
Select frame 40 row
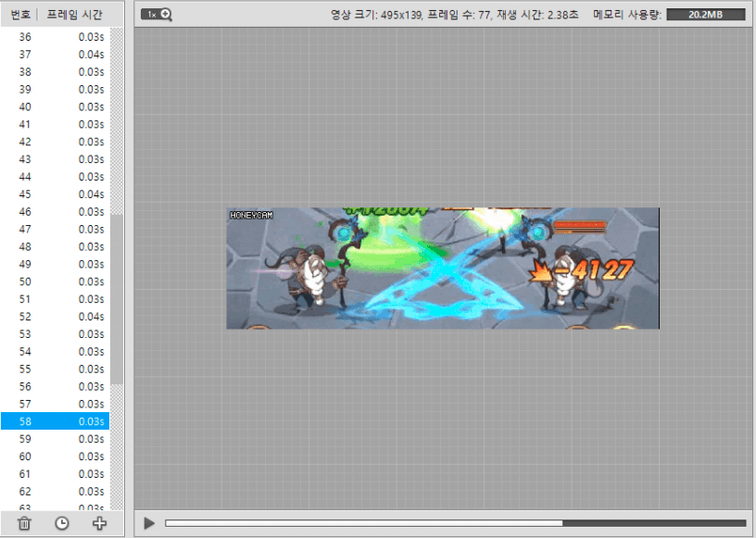pyautogui.click(x=55, y=106)
